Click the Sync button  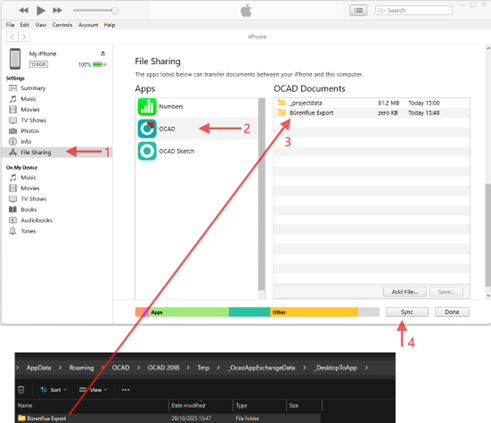pos(407,312)
